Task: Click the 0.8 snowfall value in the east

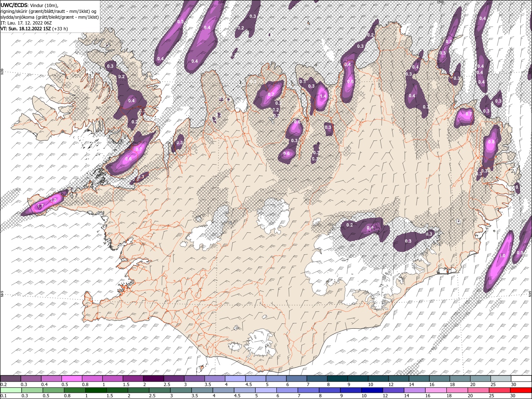Action: tap(491, 142)
